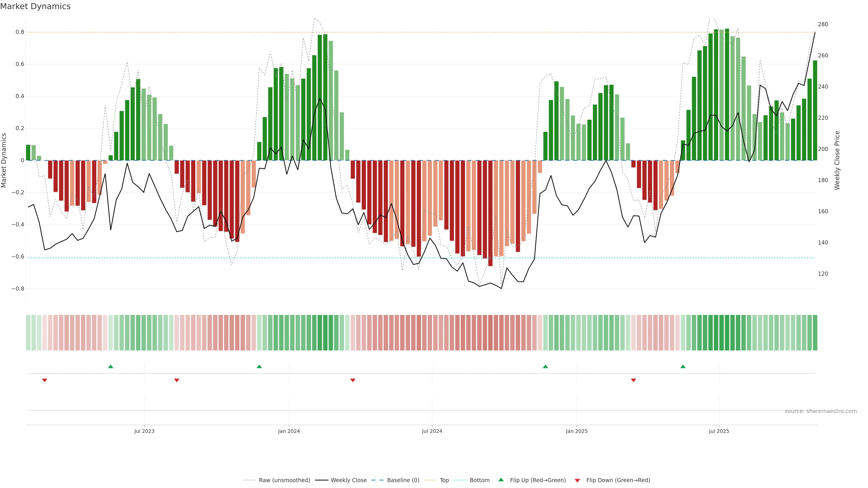Viewport: 868px width, 488px height.
Task: Click the Market Dynamics chart title
Action: pos(35,6)
